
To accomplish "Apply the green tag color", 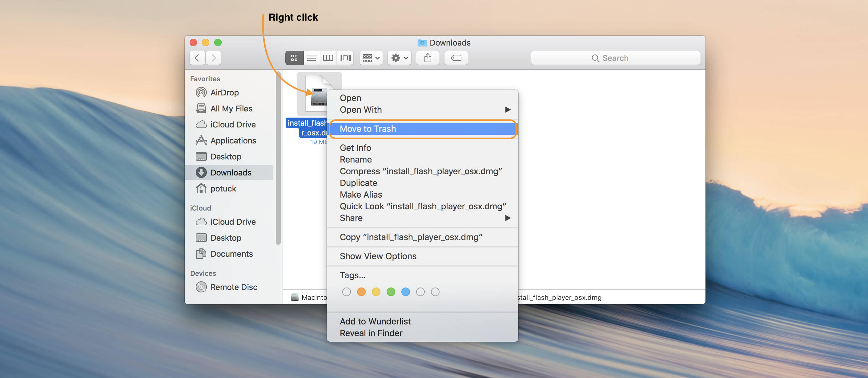I will pyautogui.click(x=391, y=292).
